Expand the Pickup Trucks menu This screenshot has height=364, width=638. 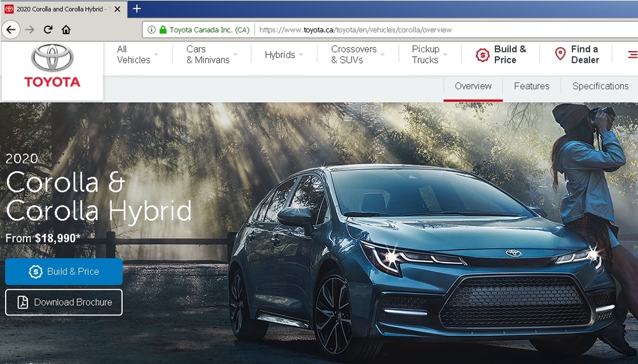point(429,54)
